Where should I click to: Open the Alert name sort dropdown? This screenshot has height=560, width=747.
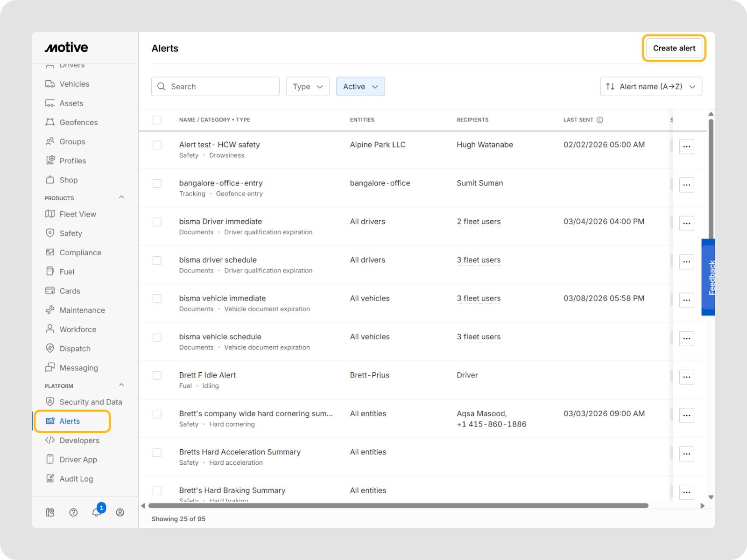click(x=651, y=87)
